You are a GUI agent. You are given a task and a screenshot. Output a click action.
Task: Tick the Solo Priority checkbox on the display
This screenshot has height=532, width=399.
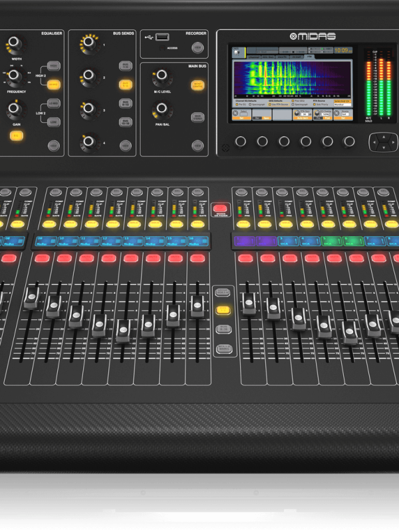point(314,104)
